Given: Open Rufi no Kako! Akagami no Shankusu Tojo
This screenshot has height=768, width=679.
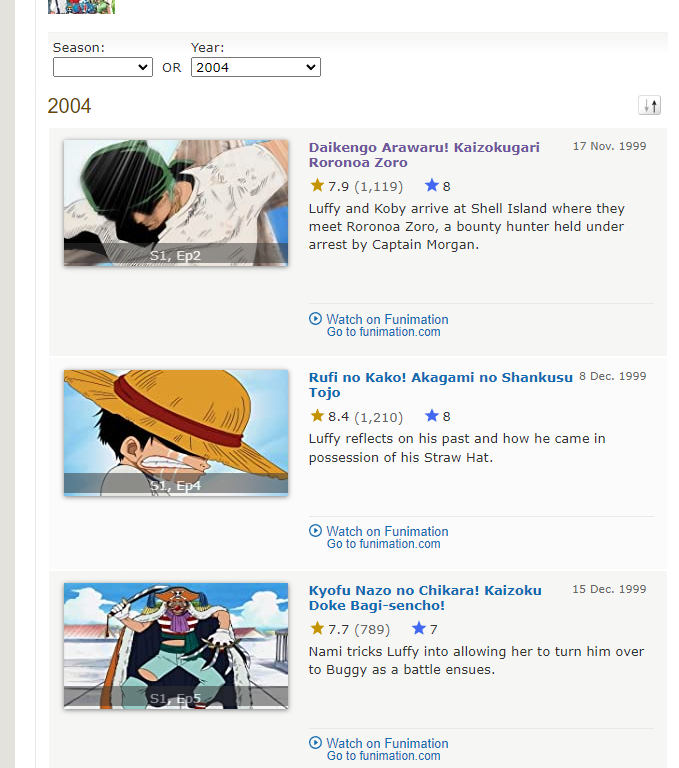Looking at the screenshot, I should (440, 384).
